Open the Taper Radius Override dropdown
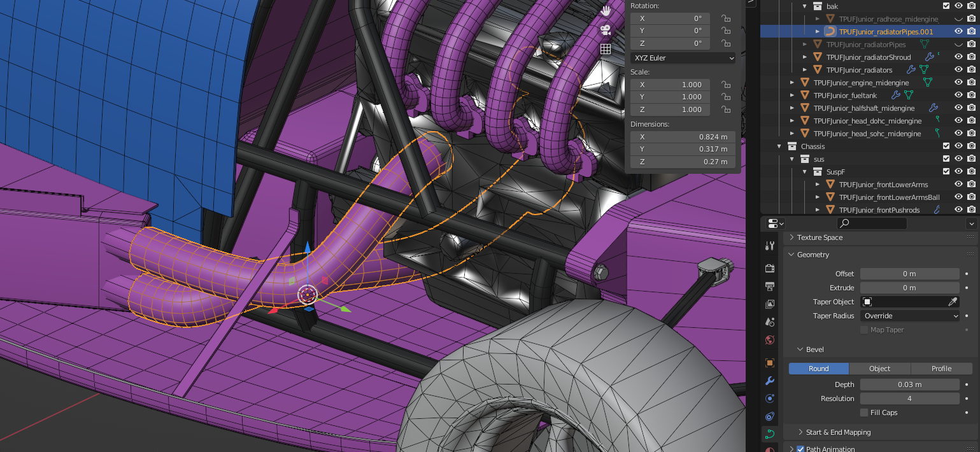 909,316
